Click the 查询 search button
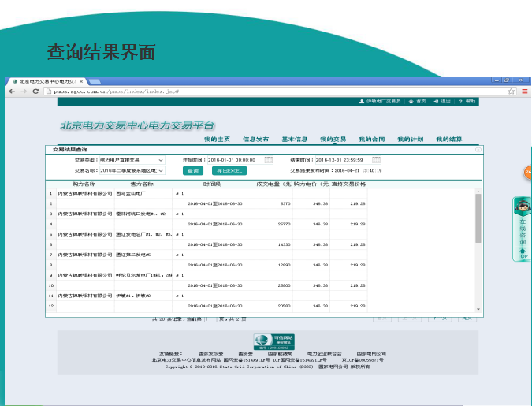 (193, 170)
